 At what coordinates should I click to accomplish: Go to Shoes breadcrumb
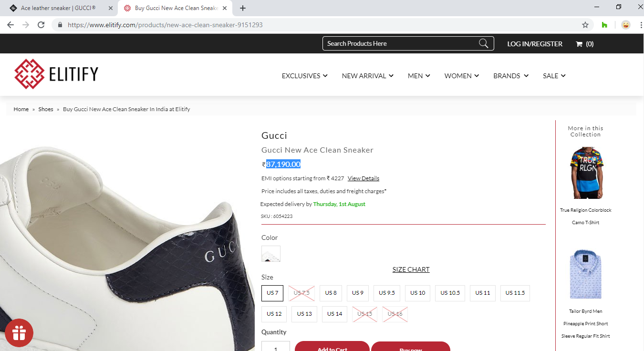46,109
